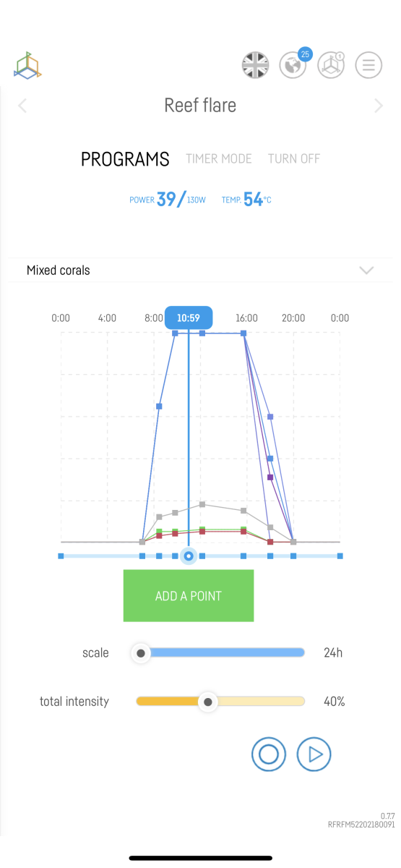Image resolution: width=401 pixels, height=868 pixels.
Task: Click the scale slider handle
Action: [x=141, y=653]
